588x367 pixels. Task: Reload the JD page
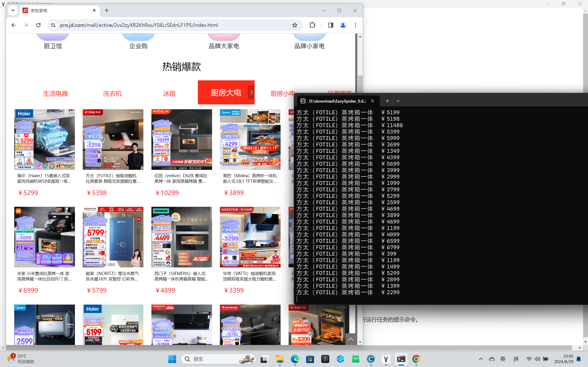tap(38, 25)
